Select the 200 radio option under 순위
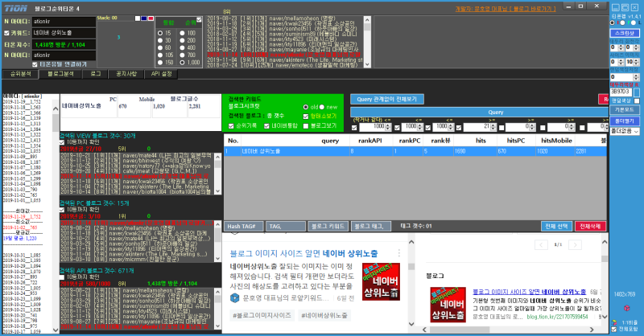 pyautogui.click(x=183, y=40)
